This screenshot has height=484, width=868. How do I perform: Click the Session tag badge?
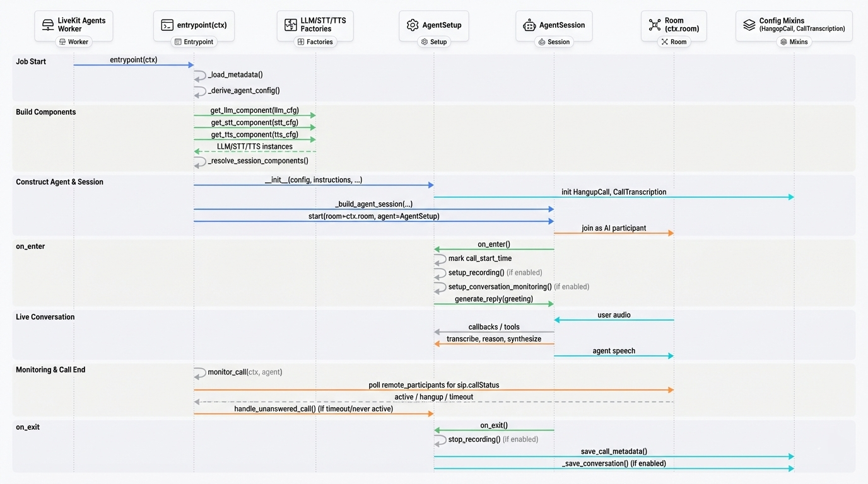point(554,42)
